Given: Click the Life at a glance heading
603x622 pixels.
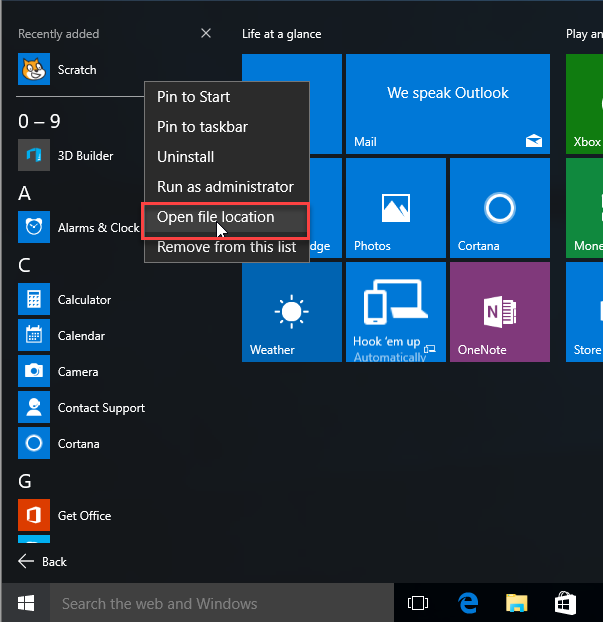Looking at the screenshot, I should coord(282,34).
